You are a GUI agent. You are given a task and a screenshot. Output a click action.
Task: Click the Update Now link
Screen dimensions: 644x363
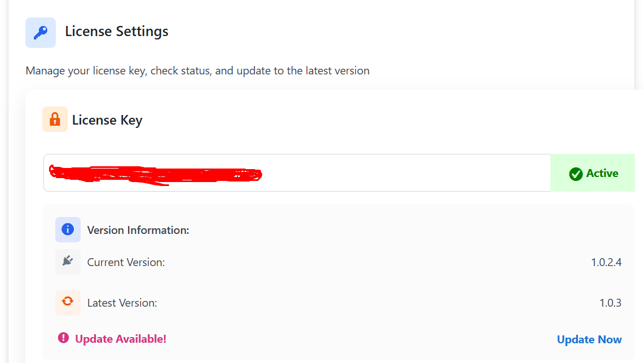[x=589, y=339]
